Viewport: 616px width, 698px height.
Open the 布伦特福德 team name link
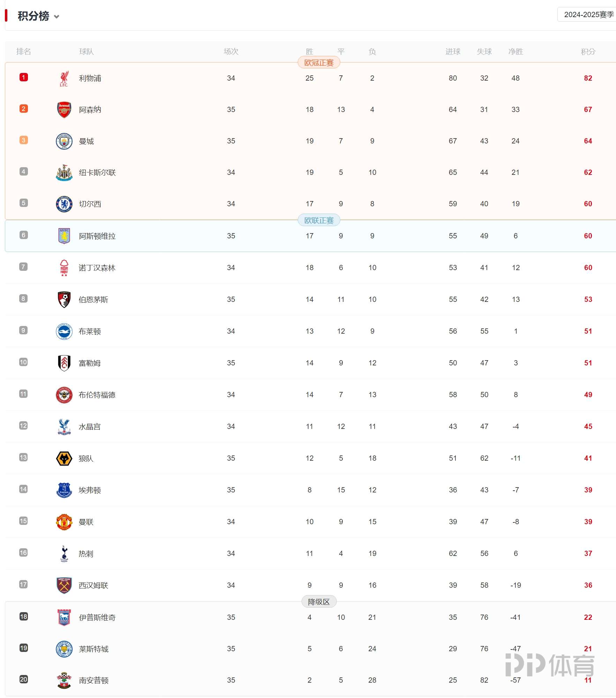[x=97, y=395]
